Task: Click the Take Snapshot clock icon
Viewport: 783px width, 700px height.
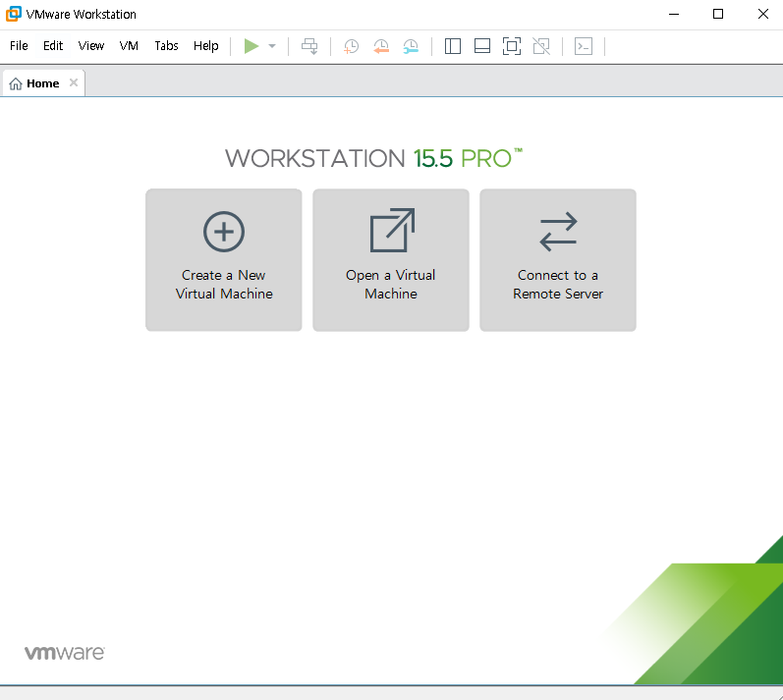Action: click(351, 46)
